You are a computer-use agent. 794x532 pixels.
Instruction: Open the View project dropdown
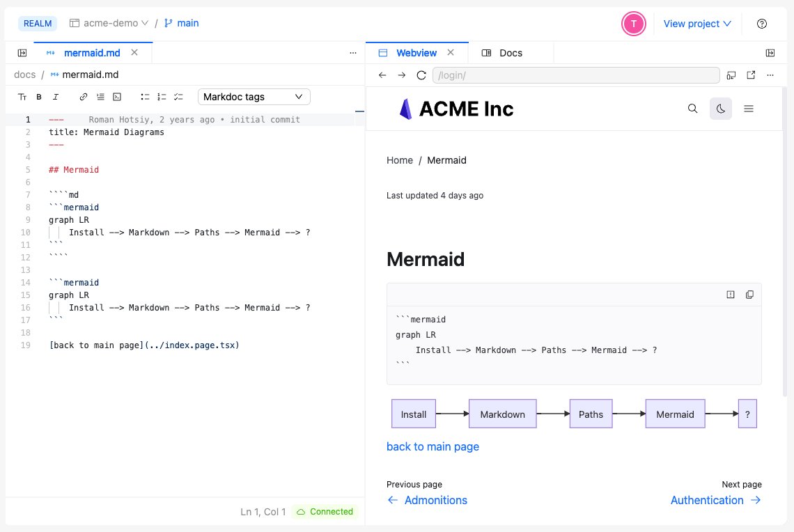click(697, 24)
